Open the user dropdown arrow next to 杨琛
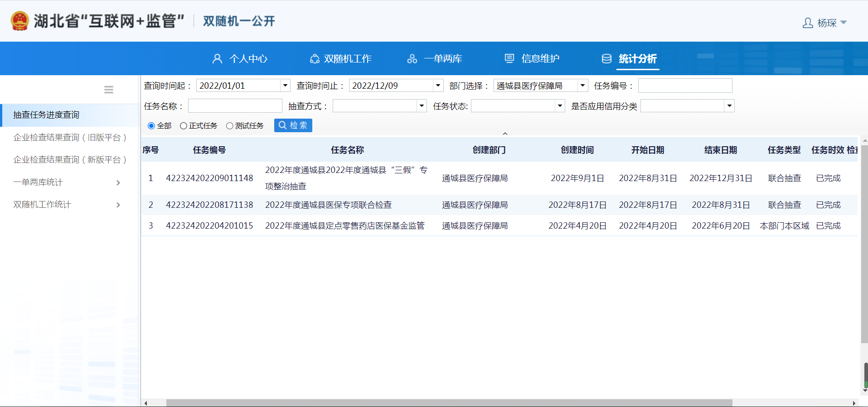The image size is (868, 407). (x=844, y=22)
